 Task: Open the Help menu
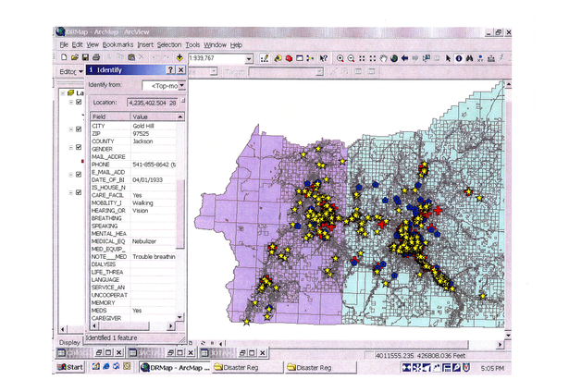pos(236,45)
